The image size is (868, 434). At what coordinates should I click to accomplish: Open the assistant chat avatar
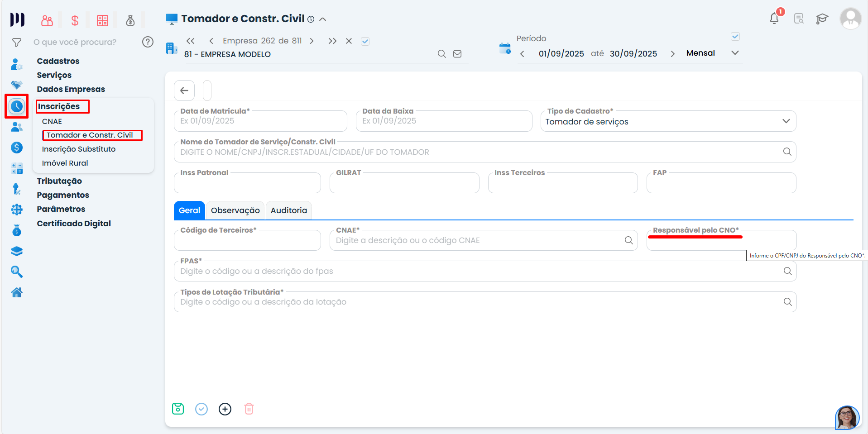847,417
